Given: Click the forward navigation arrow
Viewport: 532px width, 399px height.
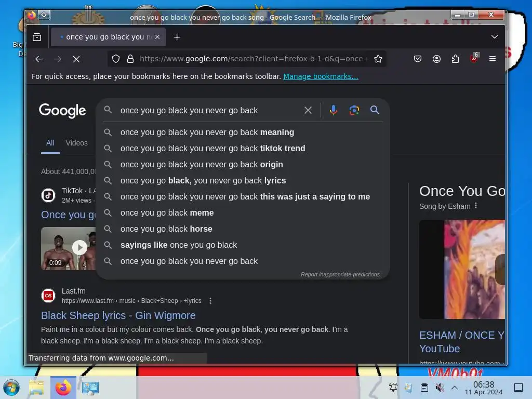Looking at the screenshot, I should pos(58,59).
